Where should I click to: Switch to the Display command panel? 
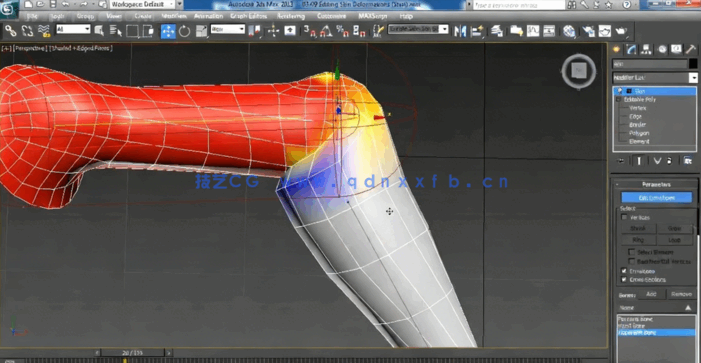pos(676,49)
